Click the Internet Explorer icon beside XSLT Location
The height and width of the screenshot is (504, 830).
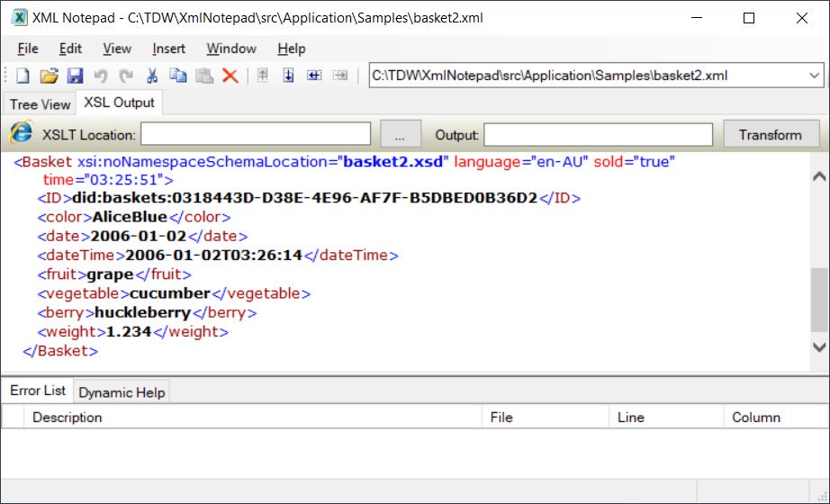(x=22, y=132)
